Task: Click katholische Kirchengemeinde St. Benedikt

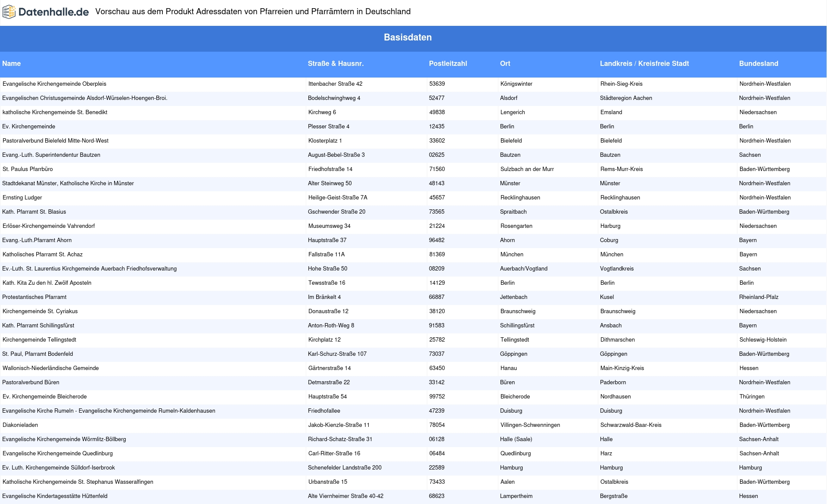Action: point(55,112)
